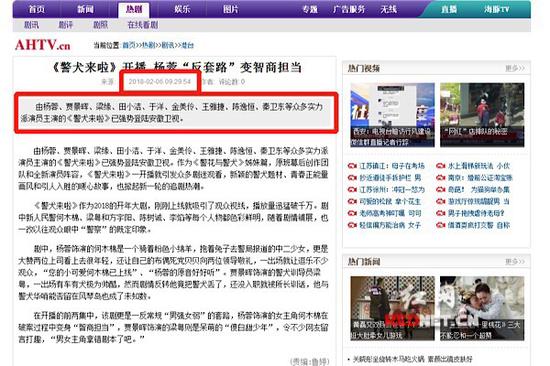Switch to the 剧照 sub-navigation tab
This screenshot has height=366, width=550.
[x=100, y=25]
